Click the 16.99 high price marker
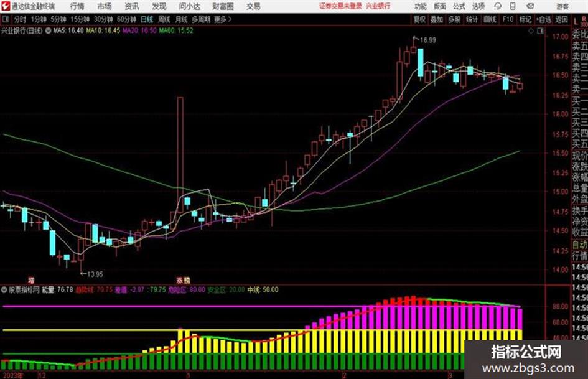Image resolution: width=588 pixels, height=379 pixels. point(428,40)
